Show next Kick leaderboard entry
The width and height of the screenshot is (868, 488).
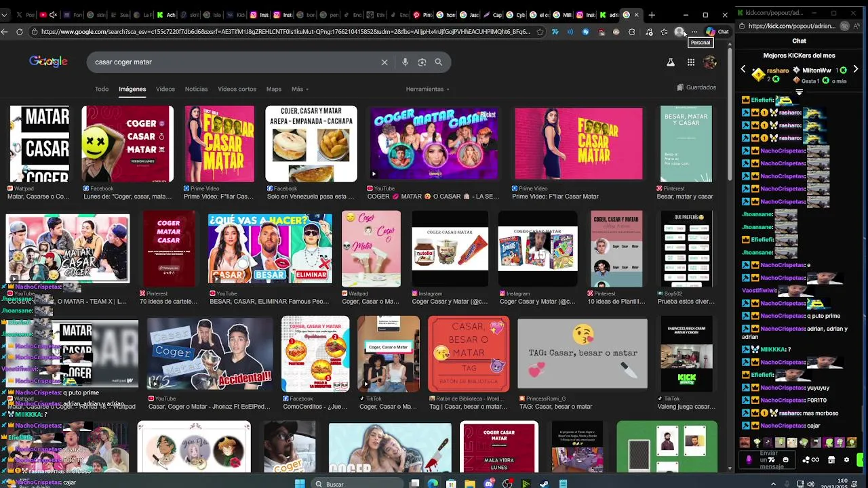(x=856, y=69)
